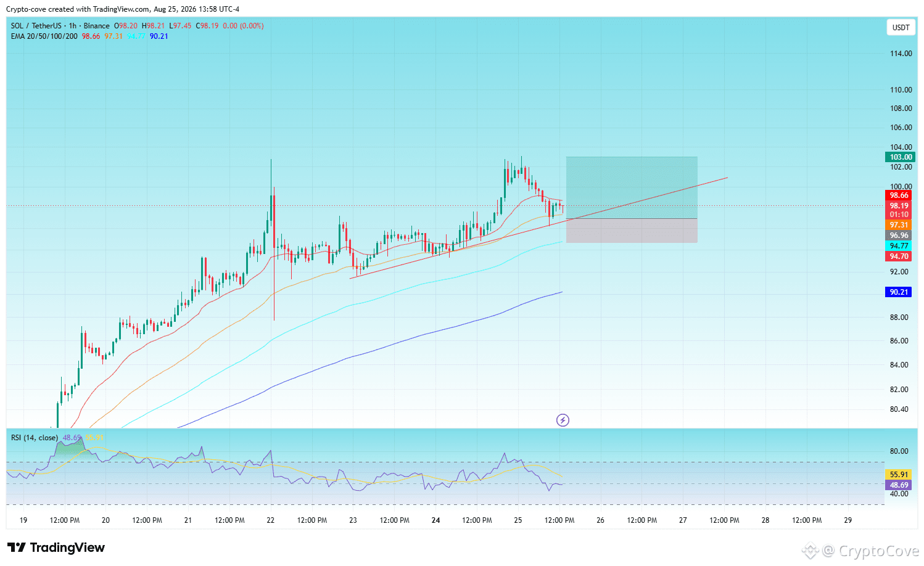Click the red EMA value 98.66 in legend

[x=91, y=36]
